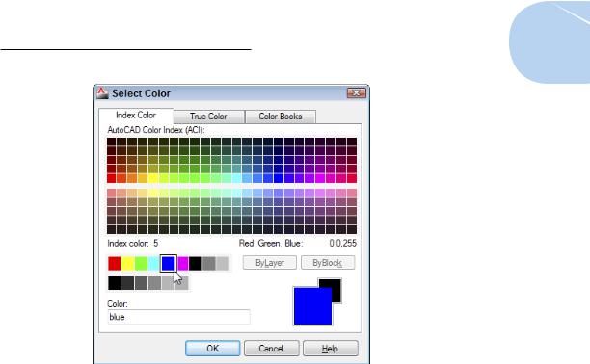590x364 pixels.
Task: Pick the red standard color swatch
Action: (x=115, y=263)
